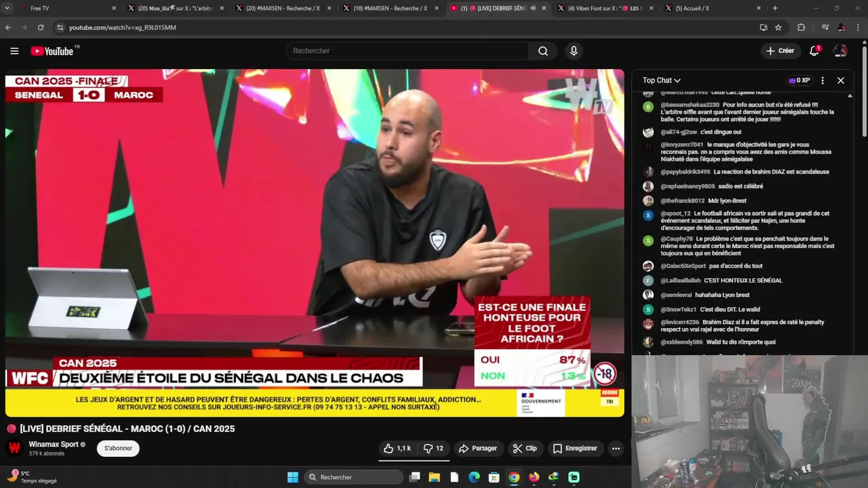Open more actions ellipsis under the video
This screenshot has height=488, width=868.
pos(616,449)
